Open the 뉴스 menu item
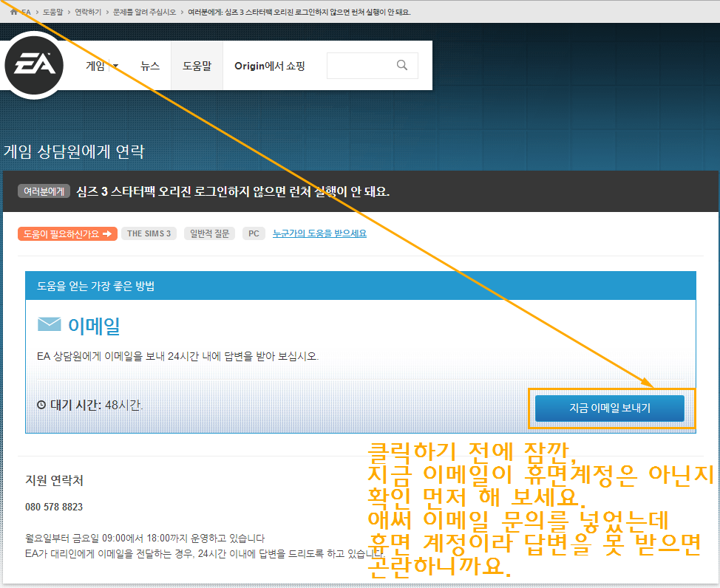The height and width of the screenshot is (588, 720). (x=150, y=66)
